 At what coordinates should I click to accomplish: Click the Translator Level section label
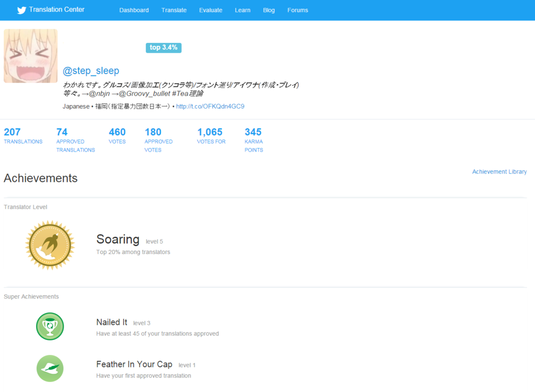(x=25, y=207)
